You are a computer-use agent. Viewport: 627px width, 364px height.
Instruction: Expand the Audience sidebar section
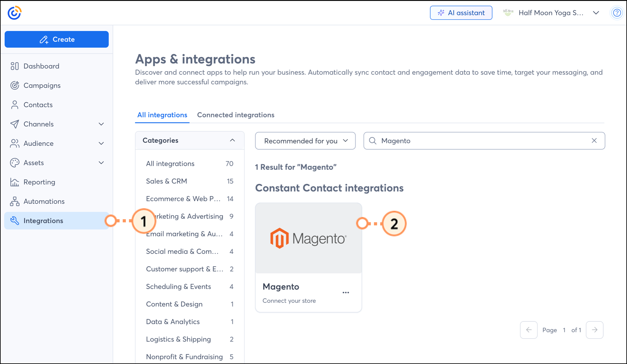coord(101,144)
